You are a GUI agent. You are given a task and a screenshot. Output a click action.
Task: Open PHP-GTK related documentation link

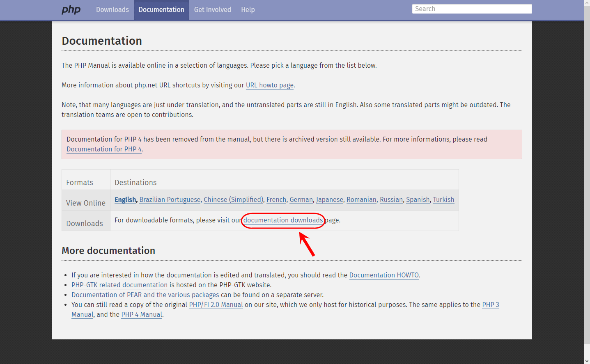[x=119, y=285]
